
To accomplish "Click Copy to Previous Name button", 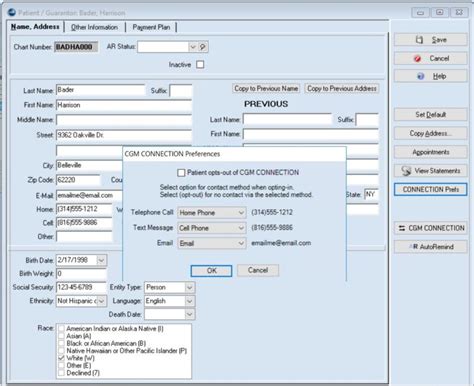I will (x=266, y=89).
